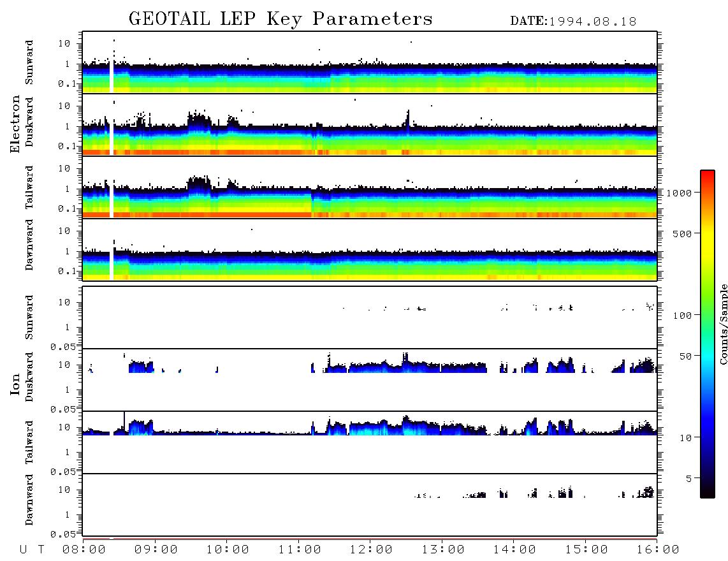This screenshot has height=561, width=728.
Task: Select the DATE:1994.08.18 label
Action: (x=573, y=22)
